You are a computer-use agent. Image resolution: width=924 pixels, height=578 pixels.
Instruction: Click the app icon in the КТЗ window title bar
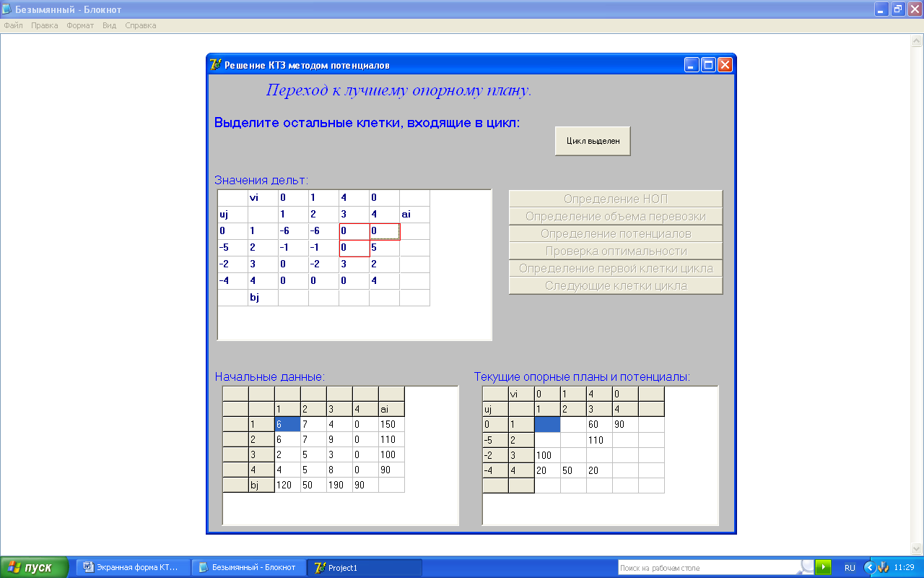(216, 65)
